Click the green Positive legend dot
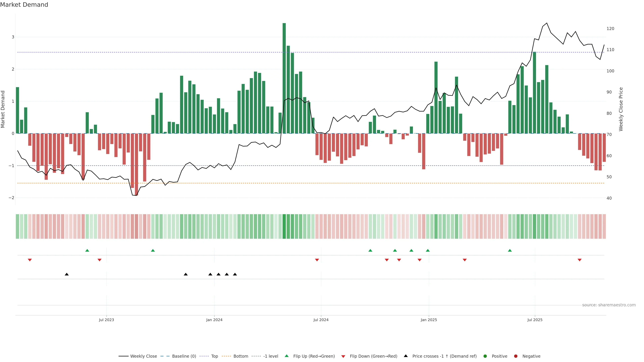The width and height of the screenshot is (644, 362). (485, 356)
